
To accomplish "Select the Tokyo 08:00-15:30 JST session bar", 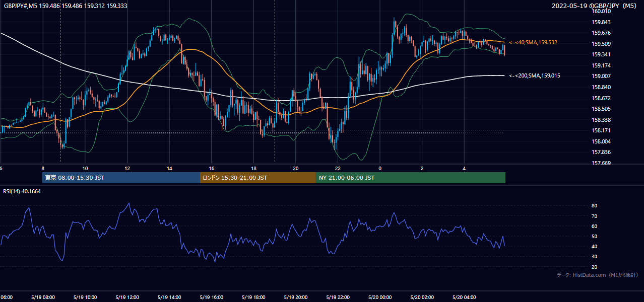I will [121, 178].
